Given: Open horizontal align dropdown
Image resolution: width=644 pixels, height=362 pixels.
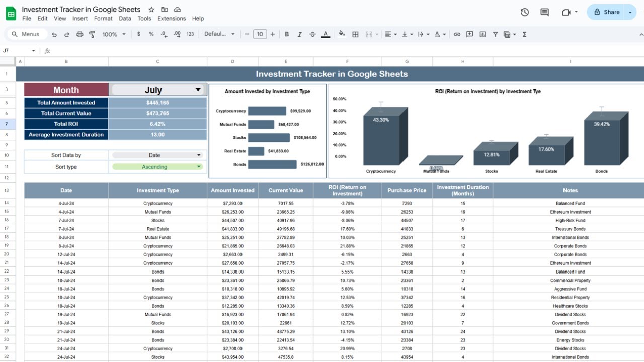Looking at the screenshot, I should [x=390, y=34].
